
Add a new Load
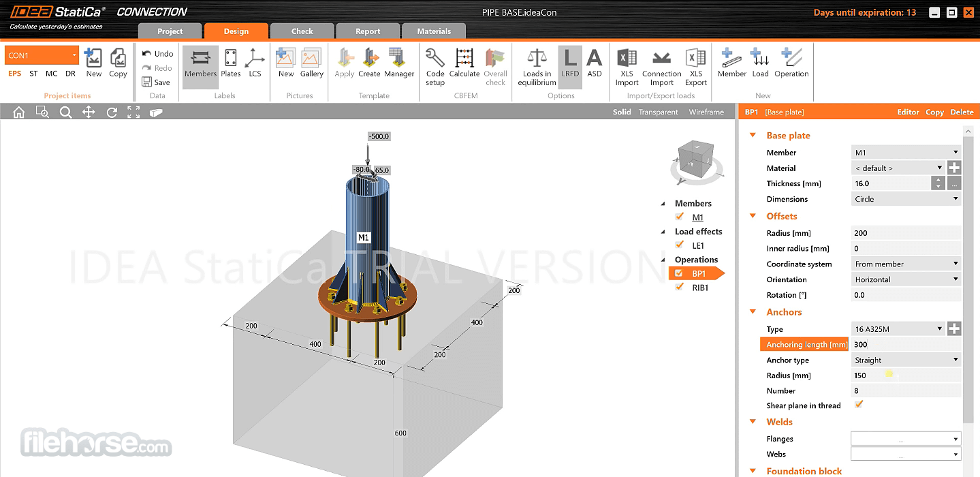760,63
